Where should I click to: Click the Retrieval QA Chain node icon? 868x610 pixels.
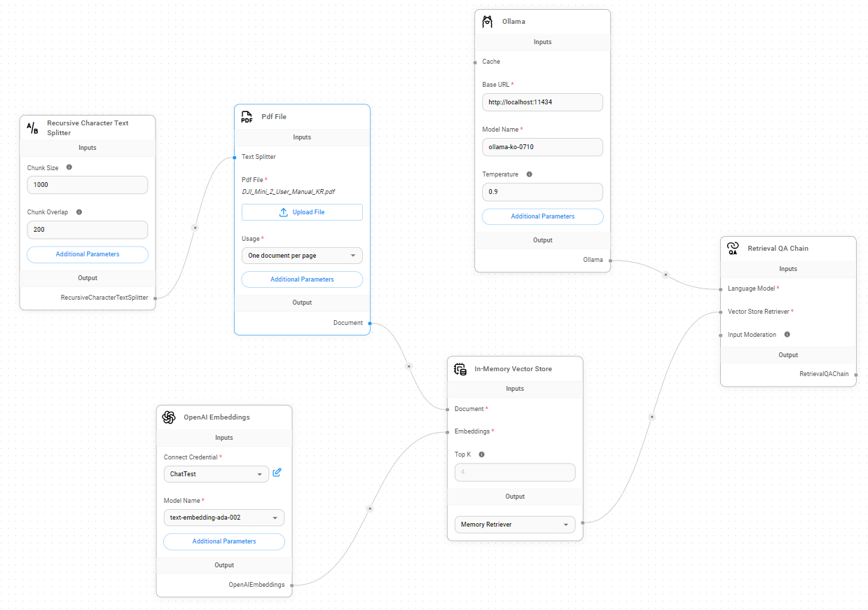[733, 249]
